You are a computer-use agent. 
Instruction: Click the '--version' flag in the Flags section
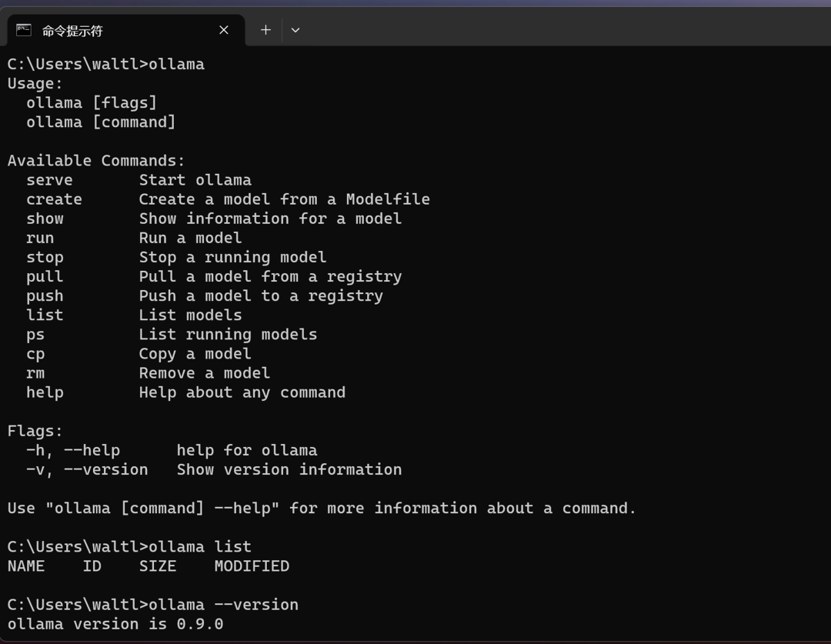(106, 469)
